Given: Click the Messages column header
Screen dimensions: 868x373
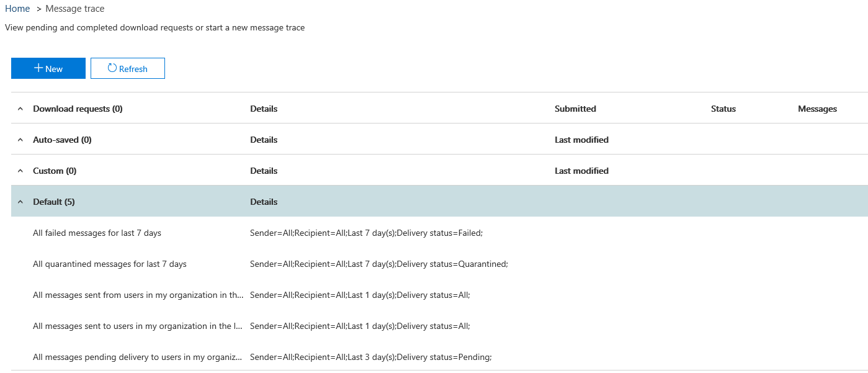Looking at the screenshot, I should coord(817,109).
